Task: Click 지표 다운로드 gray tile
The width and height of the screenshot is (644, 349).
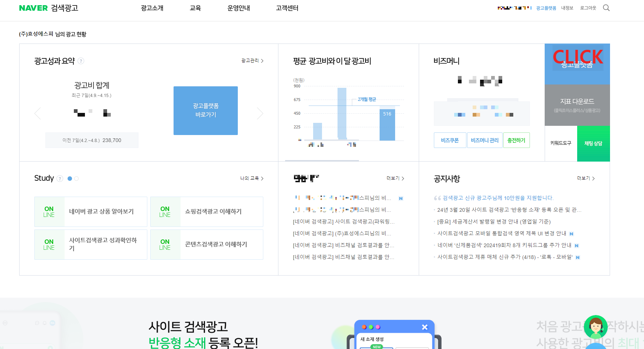Action: coord(577,105)
